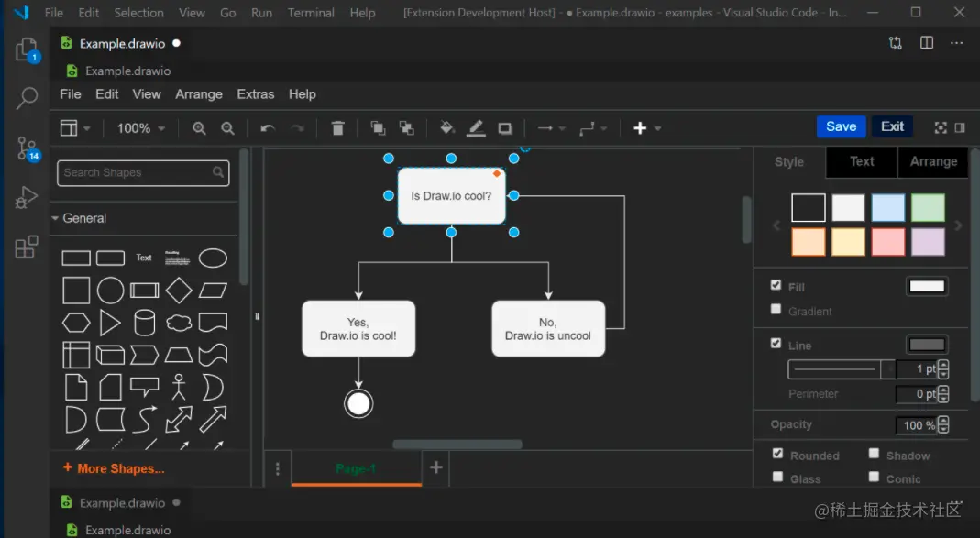The width and height of the screenshot is (980, 538).
Task: Open the VS Code Explorer icon
Action: pyautogui.click(x=27, y=50)
